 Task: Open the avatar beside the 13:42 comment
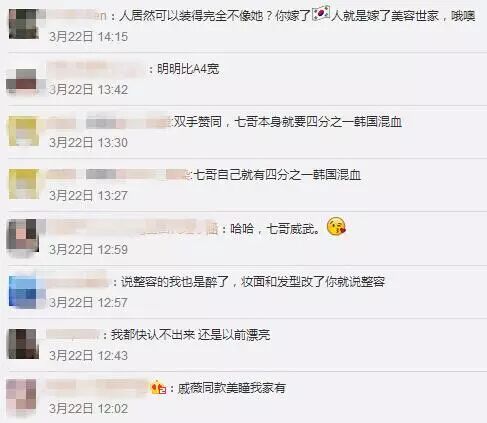[x=23, y=82]
